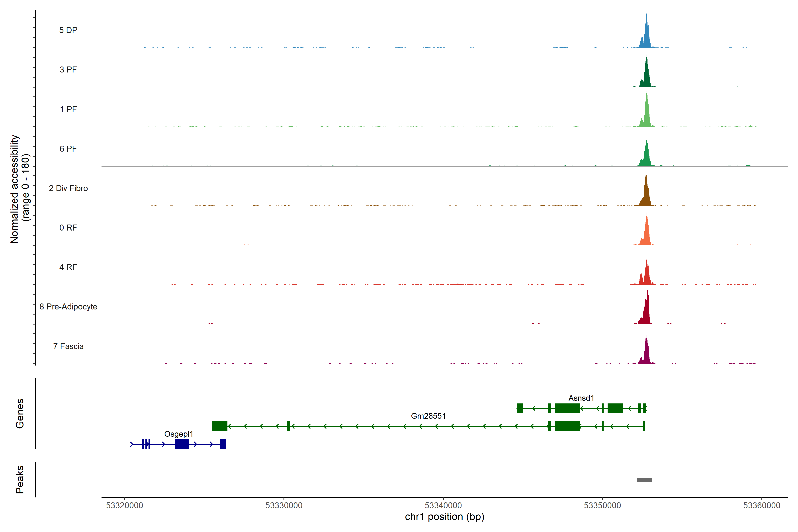Click the Gm28551 gene label
This screenshot has width=798, height=532.
[428, 416]
